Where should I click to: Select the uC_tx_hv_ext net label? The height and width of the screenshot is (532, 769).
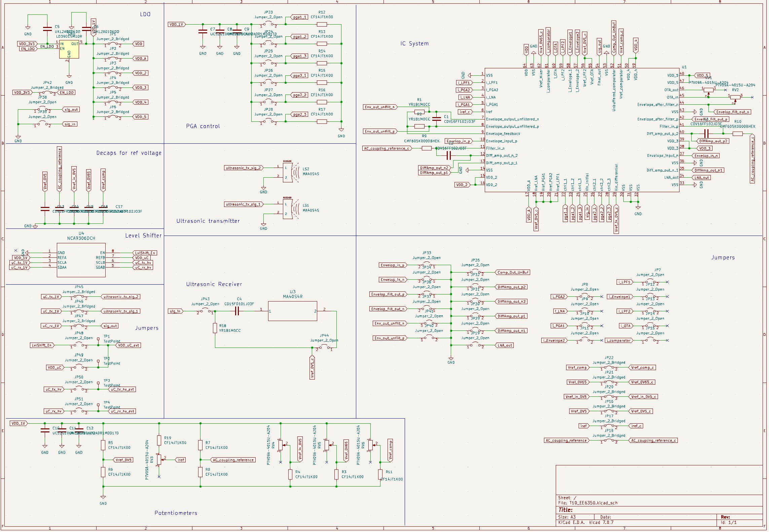[x=122, y=389]
